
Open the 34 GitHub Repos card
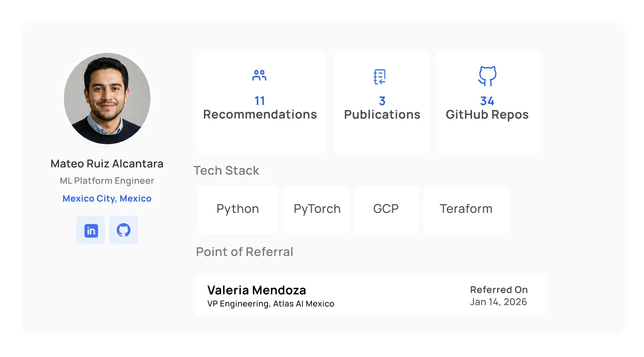488,102
